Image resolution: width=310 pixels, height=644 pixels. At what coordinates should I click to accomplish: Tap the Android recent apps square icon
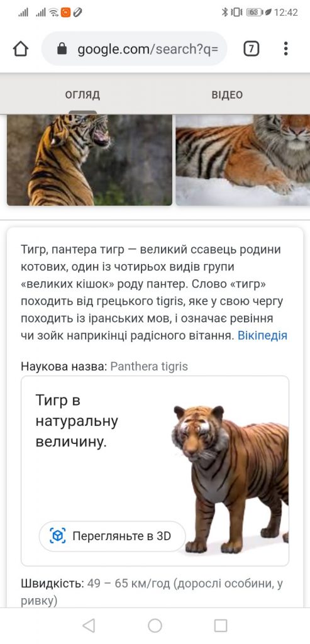point(221,626)
